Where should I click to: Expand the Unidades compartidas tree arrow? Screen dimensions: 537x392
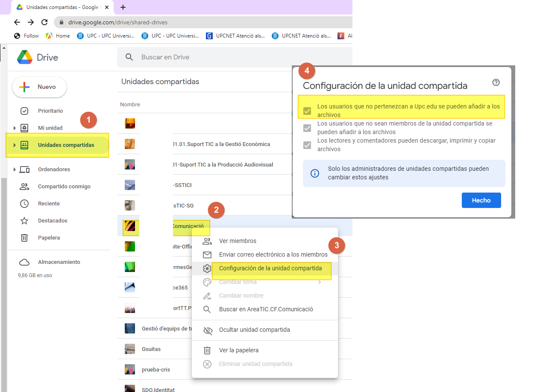tap(15, 145)
